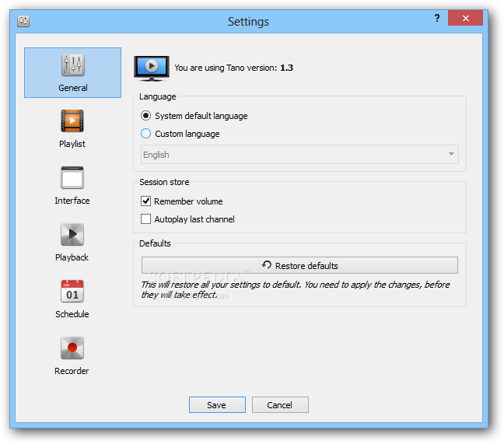Expand the English language dropdown
The height and width of the screenshot is (444, 504).
[299, 155]
